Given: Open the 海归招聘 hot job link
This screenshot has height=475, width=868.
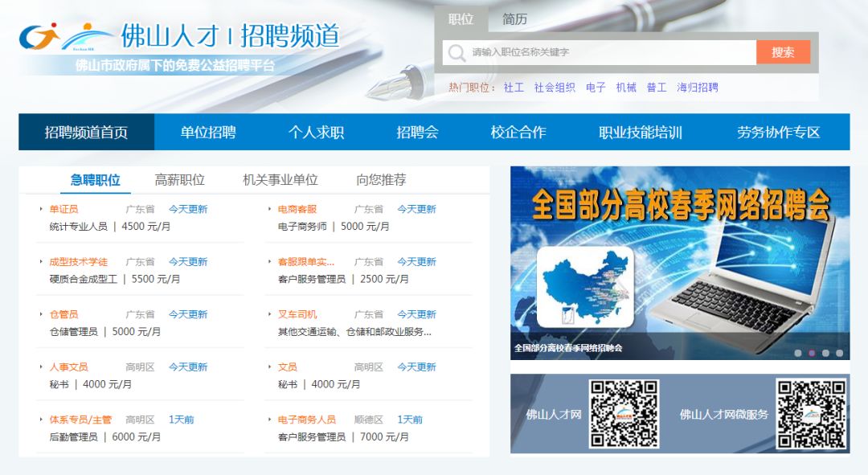Looking at the screenshot, I should coord(696,88).
